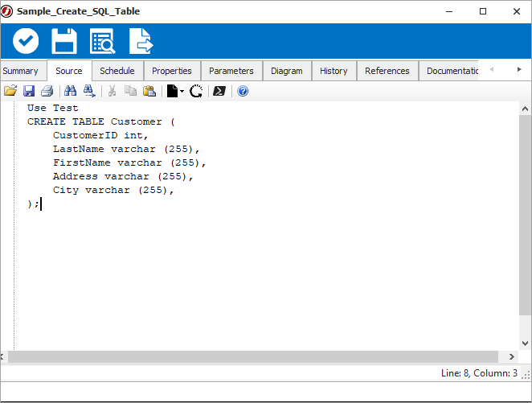
Task: Click the copy toolbar icon
Action: coord(131,91)
